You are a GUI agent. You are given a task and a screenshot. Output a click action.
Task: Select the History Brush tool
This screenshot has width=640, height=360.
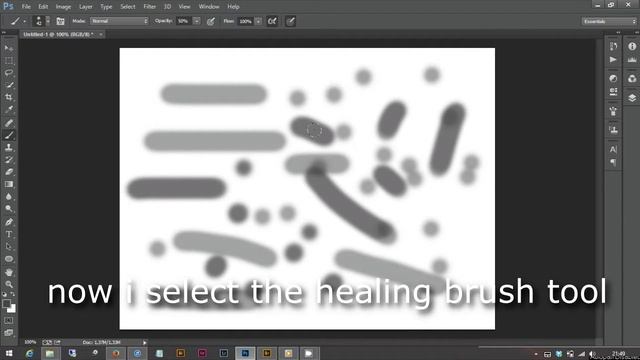point(9,160)
